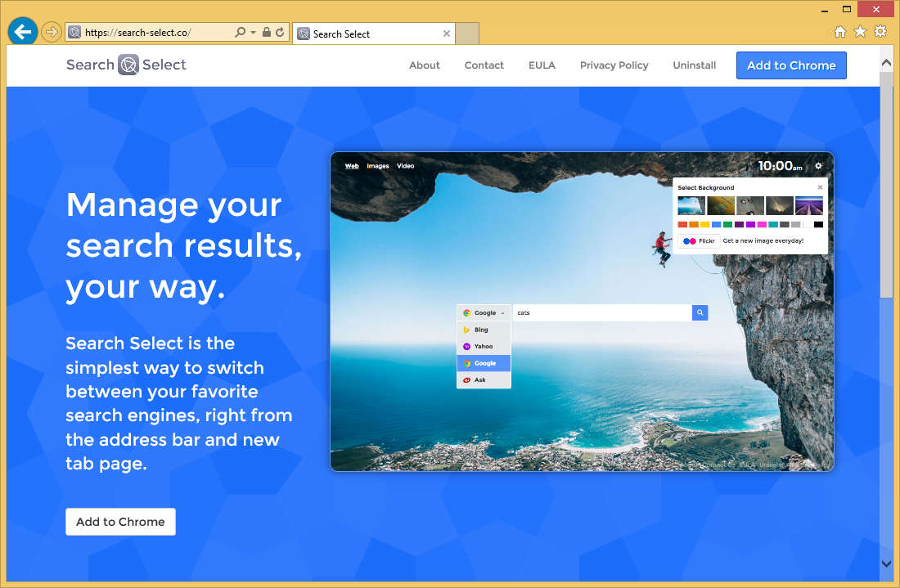Click the scrollbar up arrow

886,62
